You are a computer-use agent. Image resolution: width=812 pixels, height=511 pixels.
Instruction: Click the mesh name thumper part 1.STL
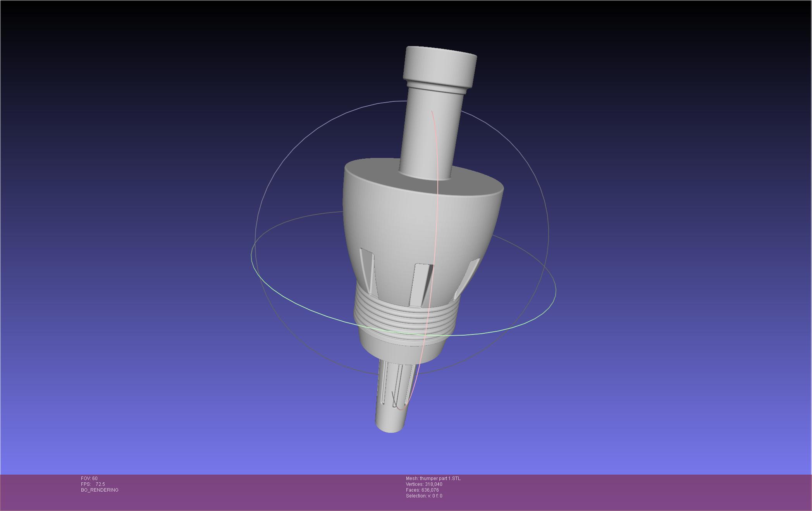pyautogui.click(x=440, y=478)
